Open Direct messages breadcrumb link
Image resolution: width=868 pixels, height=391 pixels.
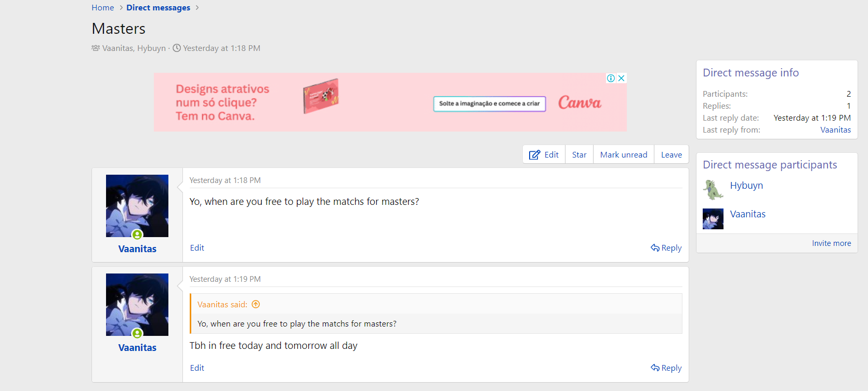[x=158, y=8]
